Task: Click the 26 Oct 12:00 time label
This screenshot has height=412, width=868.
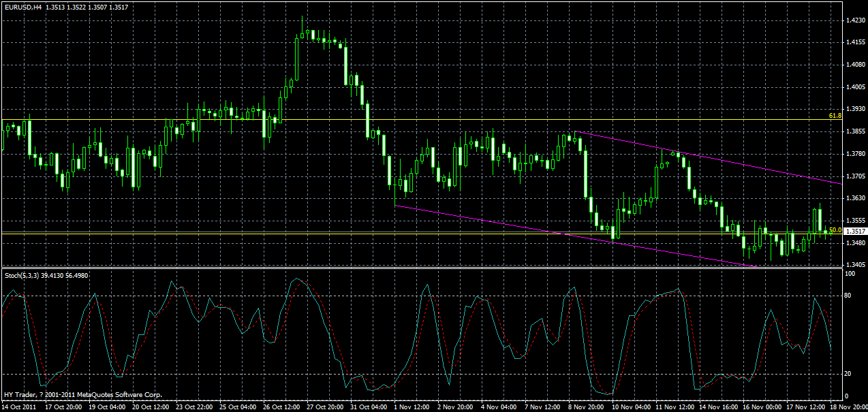Action: tap(282, 407)
